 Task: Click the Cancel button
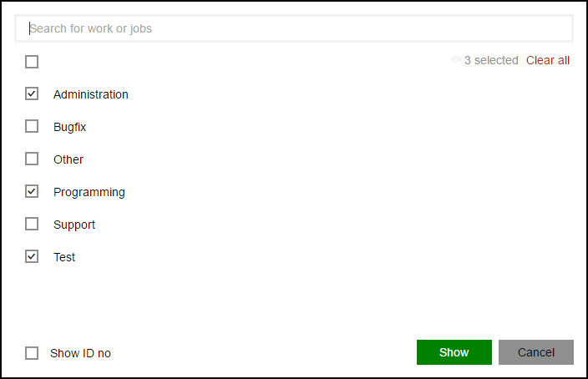tap(536, 352)
